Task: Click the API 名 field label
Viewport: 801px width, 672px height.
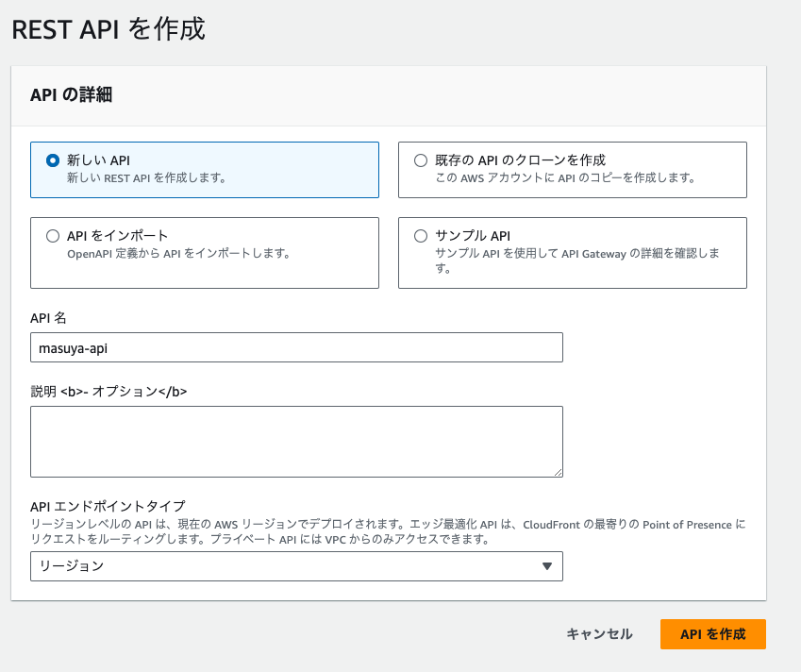Action: click(48, 318)
